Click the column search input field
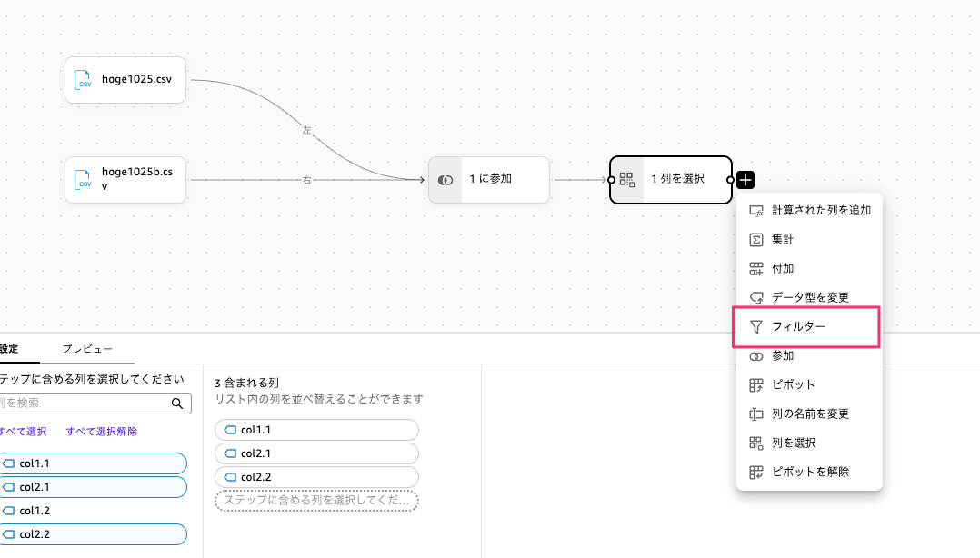The image size is (980, 558). [x=82, y=404]
